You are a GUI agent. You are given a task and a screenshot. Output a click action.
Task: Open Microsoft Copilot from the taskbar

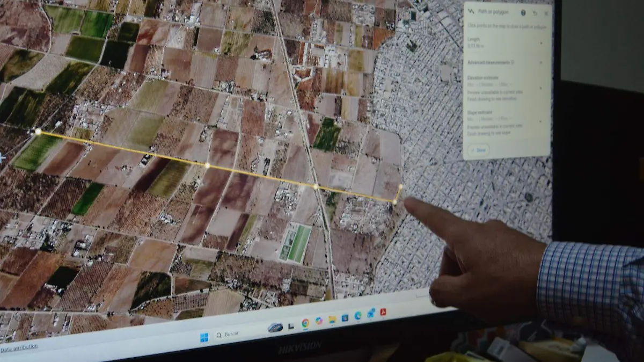(x=319, y=321)
